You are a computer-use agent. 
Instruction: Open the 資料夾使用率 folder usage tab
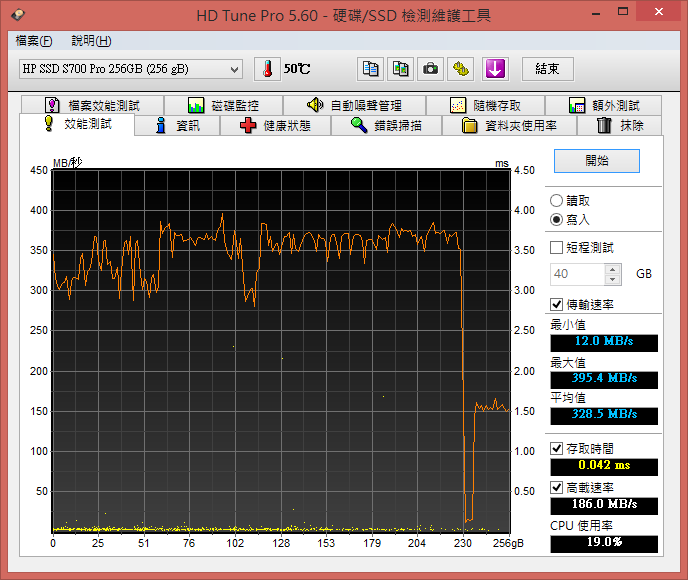coord(509,126)
